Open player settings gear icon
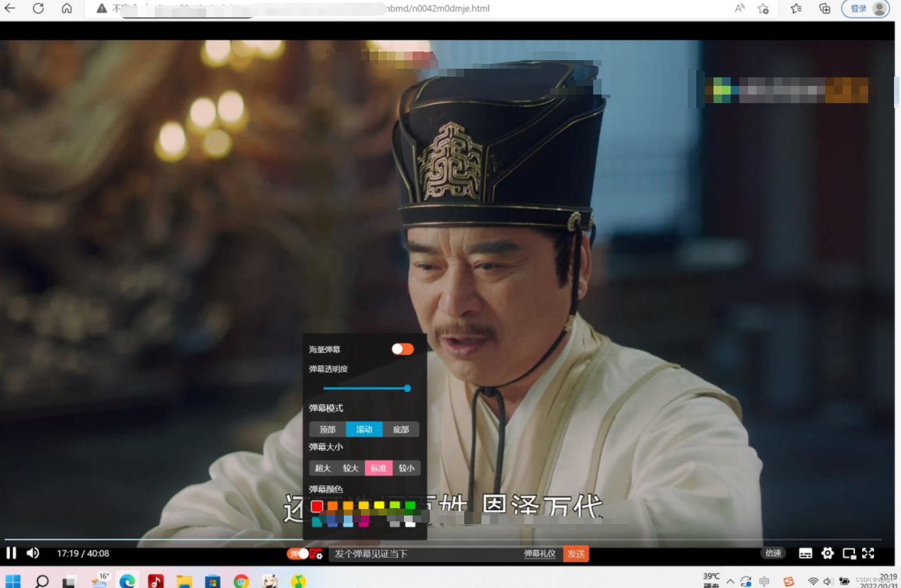 pos(827,553)
